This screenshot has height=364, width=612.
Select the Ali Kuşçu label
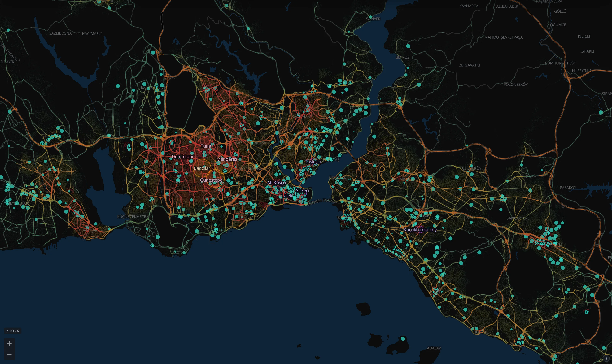(276, 183)
